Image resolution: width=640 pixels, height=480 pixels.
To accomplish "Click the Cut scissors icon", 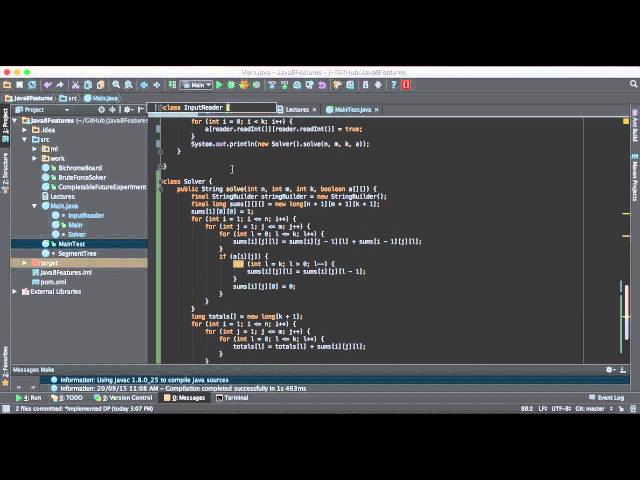I will [x=75, y=85].
